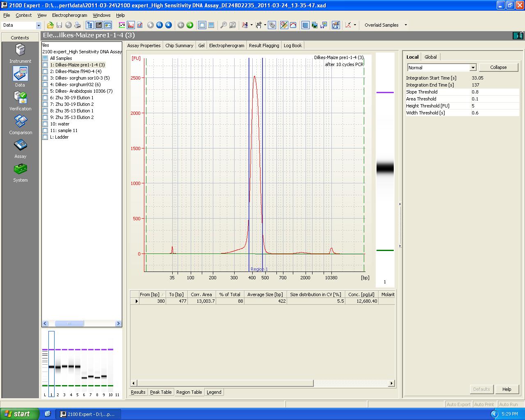Open the Comparison context
The image size is (525, 420).
(20, 125)
